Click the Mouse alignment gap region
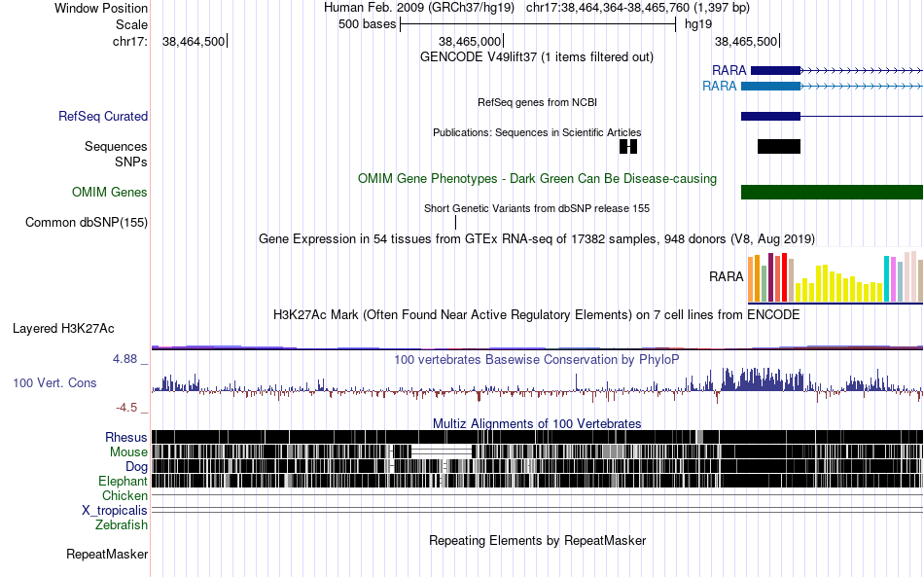 coord(442,452)
